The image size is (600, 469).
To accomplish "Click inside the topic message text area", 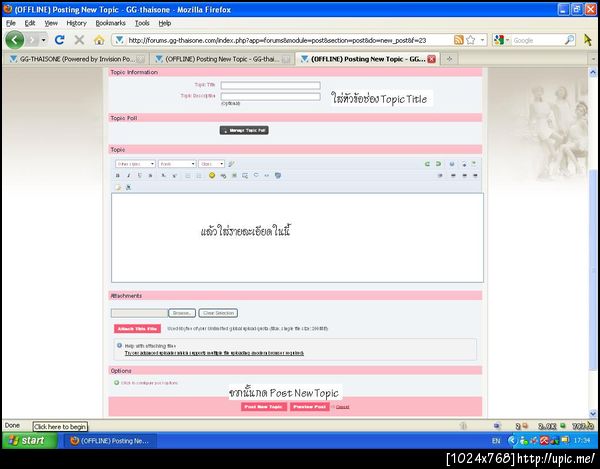I will pyautogui.click(x=297, y=238).
